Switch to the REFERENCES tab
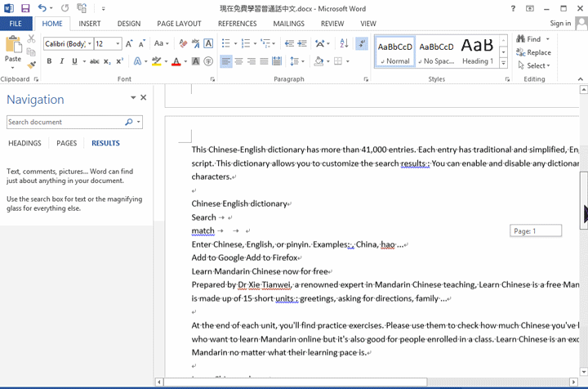The height and width of the screenshot is (389, 588). 238,24
